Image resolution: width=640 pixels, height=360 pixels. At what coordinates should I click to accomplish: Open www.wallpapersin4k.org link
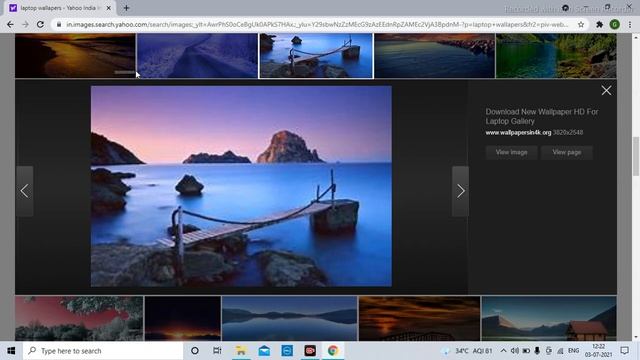pyautogui.click(x=518, y=132)
